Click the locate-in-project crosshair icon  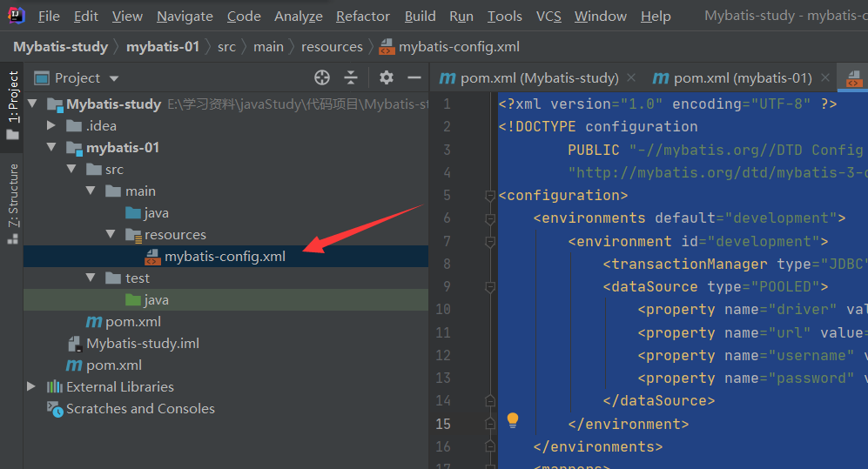tap(322, 78)
